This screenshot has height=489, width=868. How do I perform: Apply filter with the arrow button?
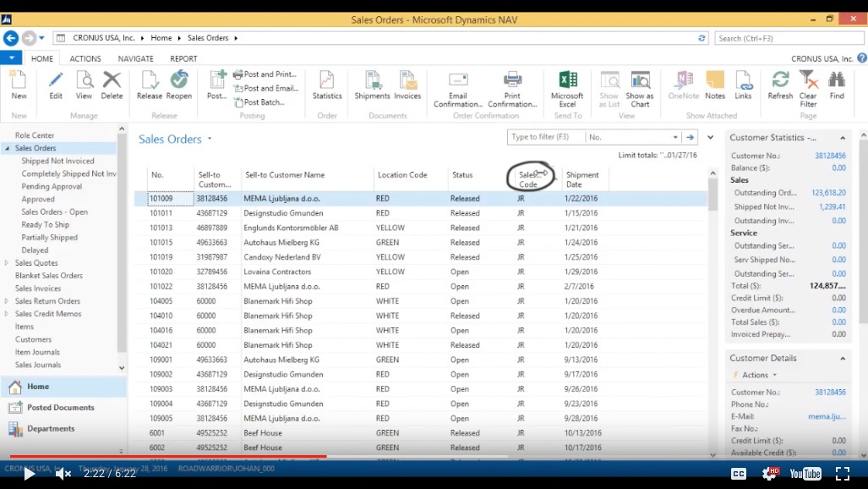tap(690, 137)
